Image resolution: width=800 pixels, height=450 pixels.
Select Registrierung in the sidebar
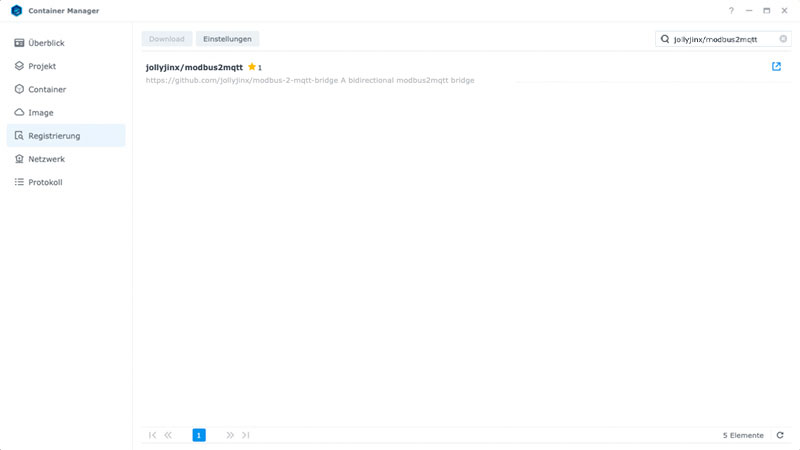tap(54, 136)
